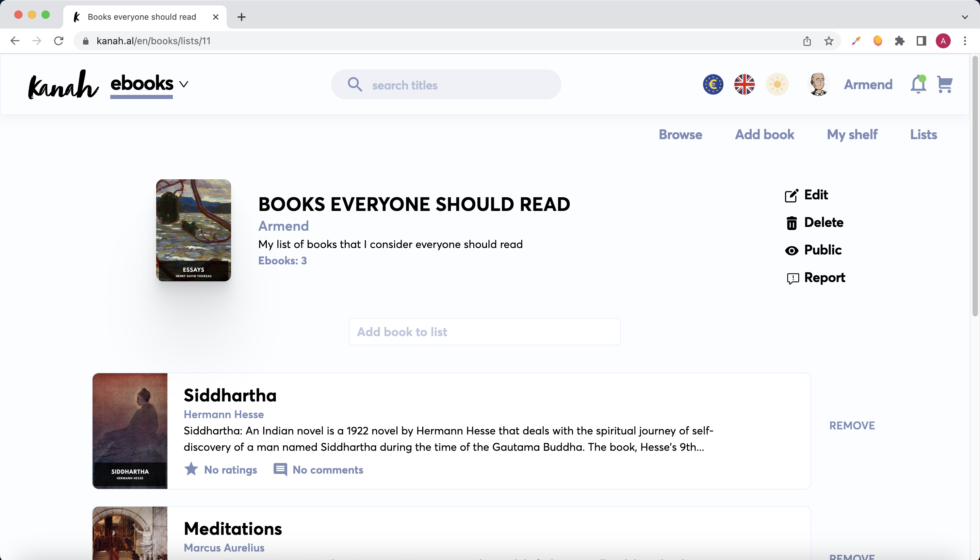
Task: Open the Armend profile link
Action: pos(868,85)
